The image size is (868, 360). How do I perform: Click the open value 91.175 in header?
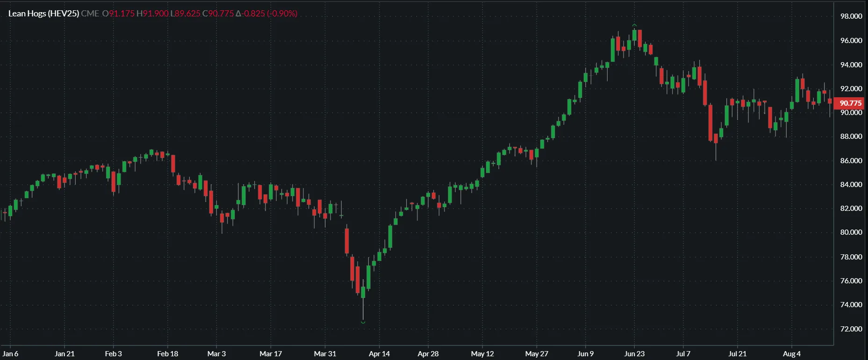pos(122,14)
